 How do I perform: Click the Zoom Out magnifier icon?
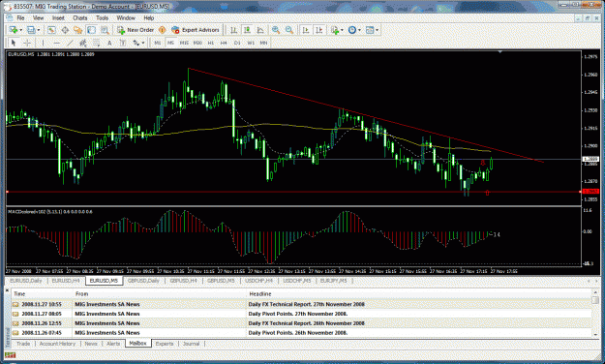pos(289,30)
